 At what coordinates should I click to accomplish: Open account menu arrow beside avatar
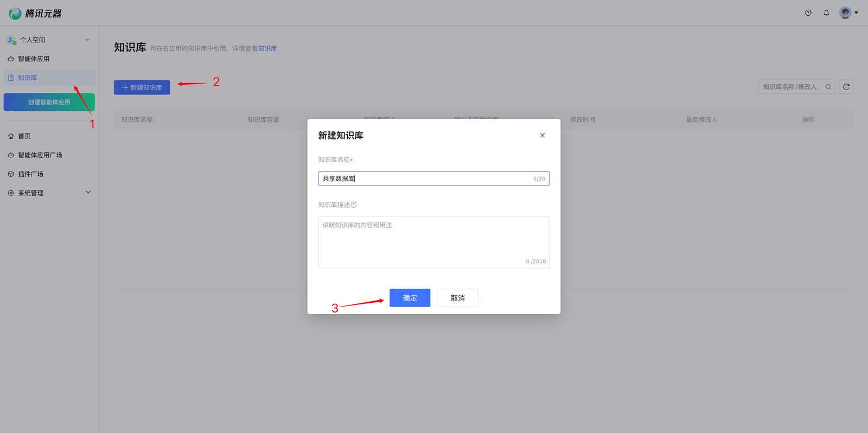(x=857, y=13)
